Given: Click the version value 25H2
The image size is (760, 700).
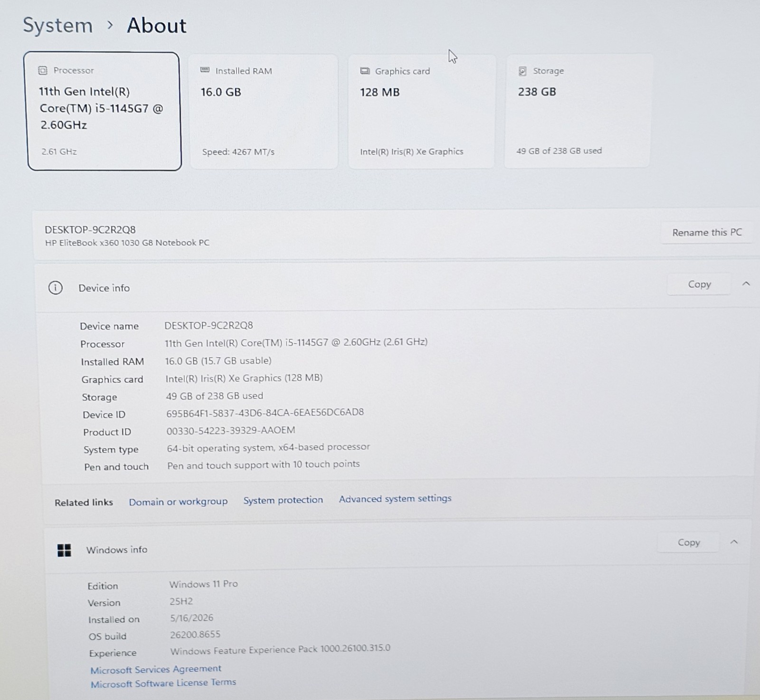Looking at the screenshot, I should [181, 601].
